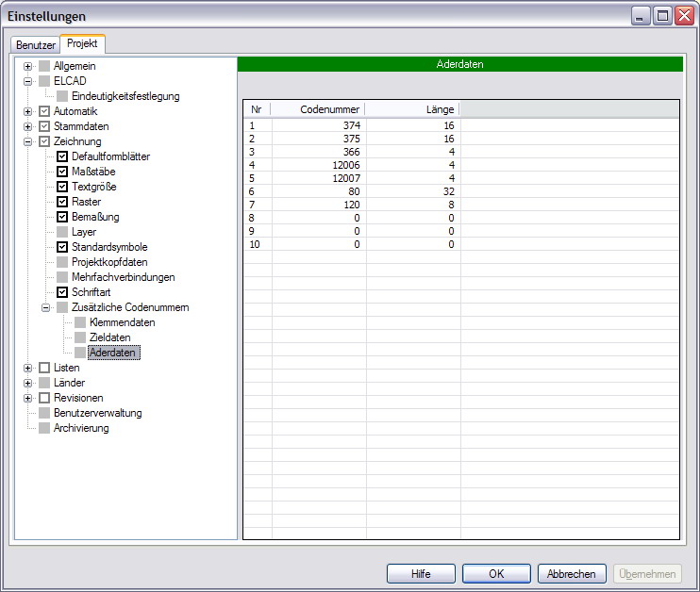Expand the Länder tree node
Screen dimensions: 700x592
tap(27, 384)
